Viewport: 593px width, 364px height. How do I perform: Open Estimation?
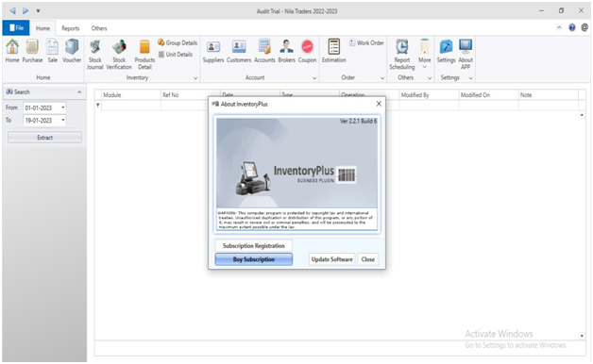pyautogui.click(x=333, y=51)
